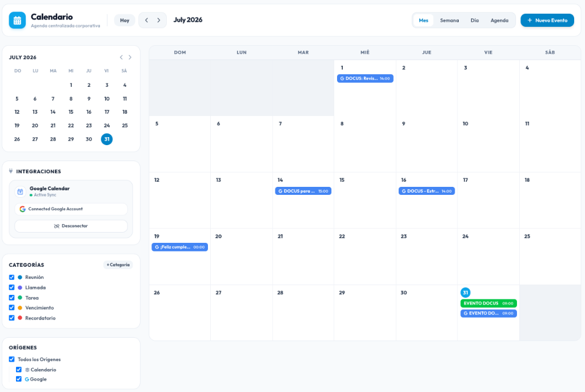Toggle the Reunión category checkbox

point(11,277)
